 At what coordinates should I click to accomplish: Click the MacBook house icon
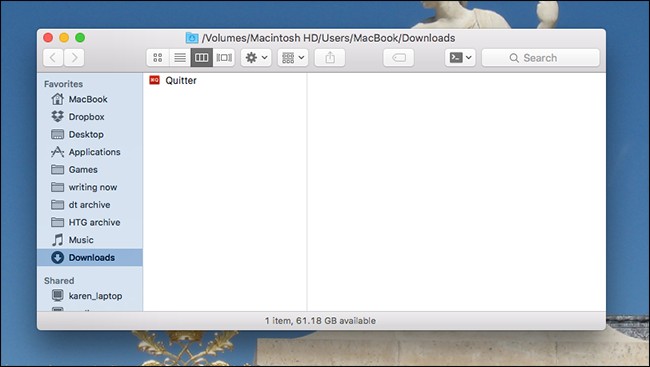pyautogui.click(x=58, y=99)
